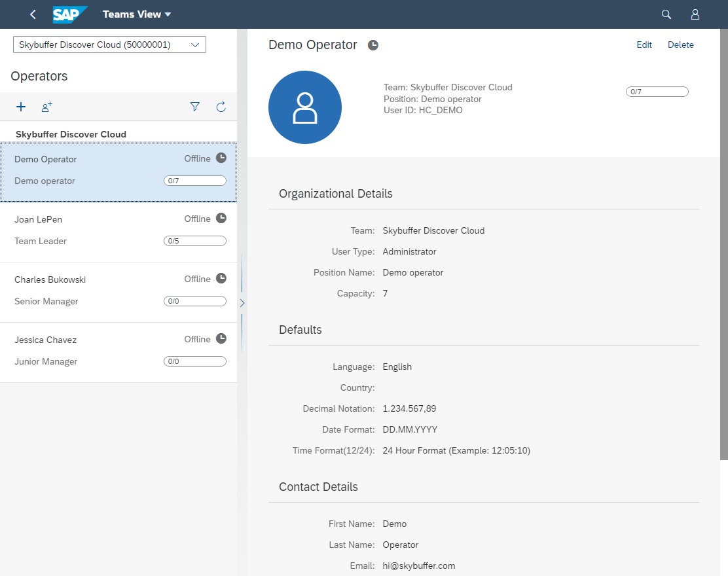Click the User ID: HC_DEMO text

click(x=423, y=110)
